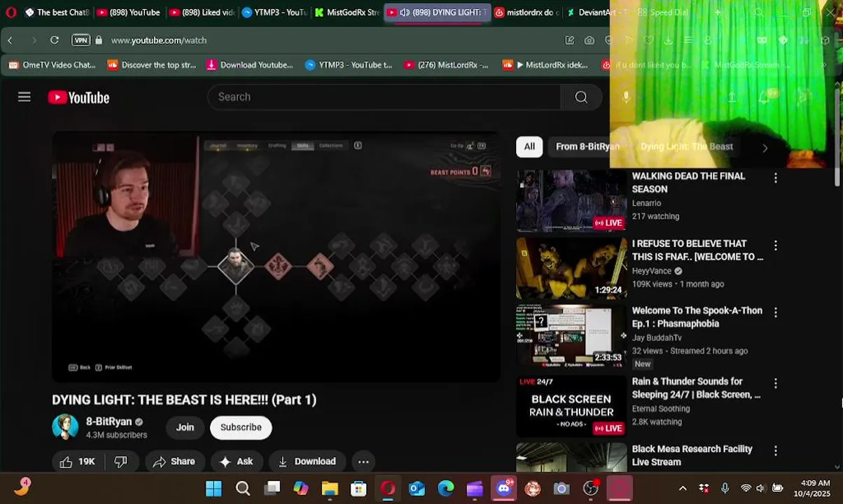Open the YouTube guide hamburger menu
The width and height of the screenshot is (843, 504).
coord(25,97)
